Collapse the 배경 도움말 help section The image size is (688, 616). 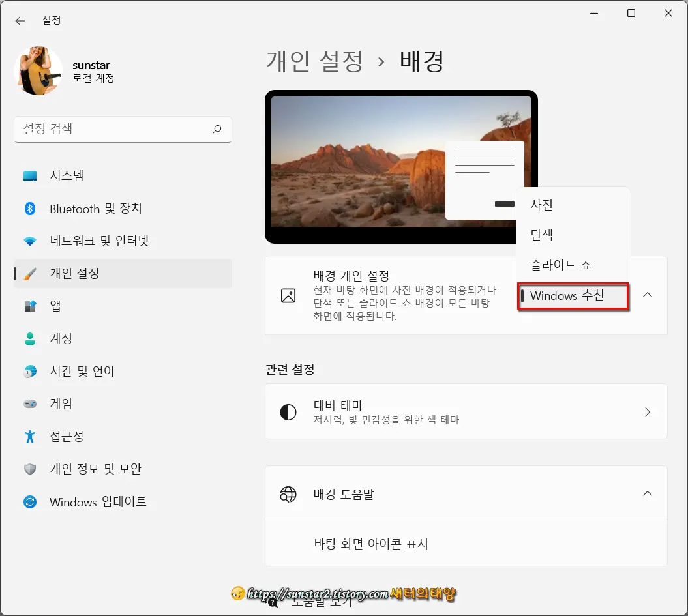647,493
